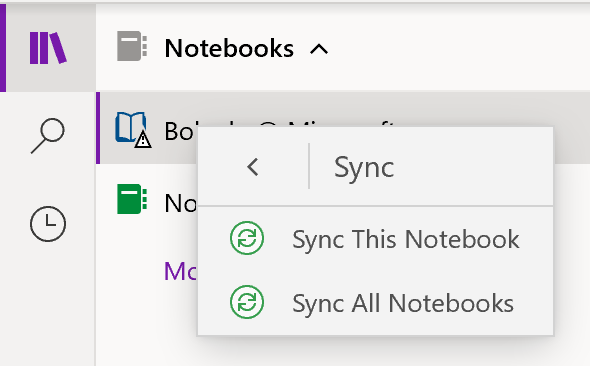Viewport: 590px width, 366px height.
Task: Open the purple Notebooks library navigation icon
Action: pyautogui.click(x=48, y=48)
